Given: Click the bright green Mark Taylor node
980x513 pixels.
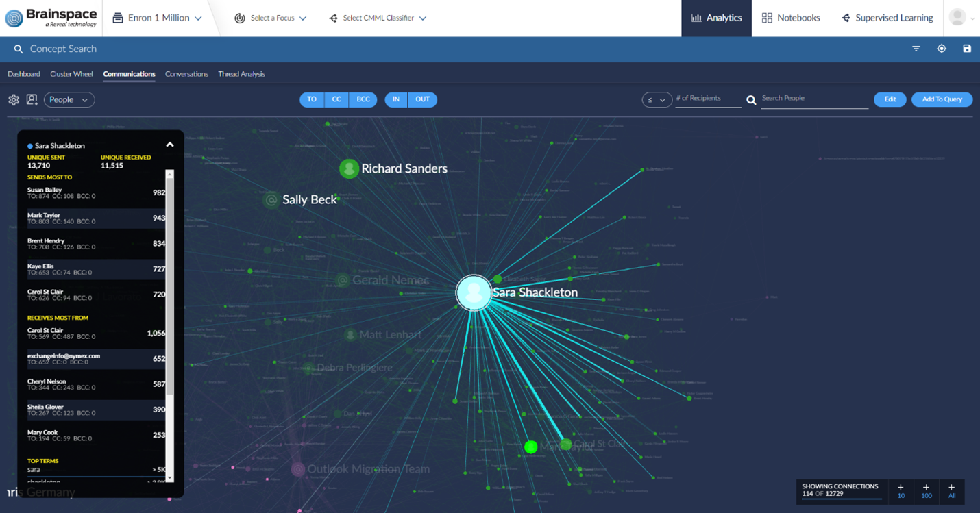Looking at the screenshot, I should (x=530, y=447).
